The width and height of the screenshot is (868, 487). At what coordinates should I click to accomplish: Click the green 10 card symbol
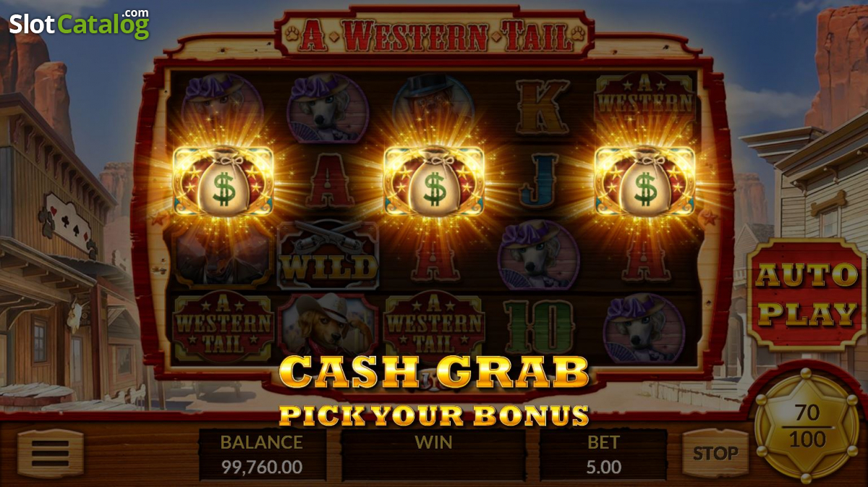click(539, 326)
